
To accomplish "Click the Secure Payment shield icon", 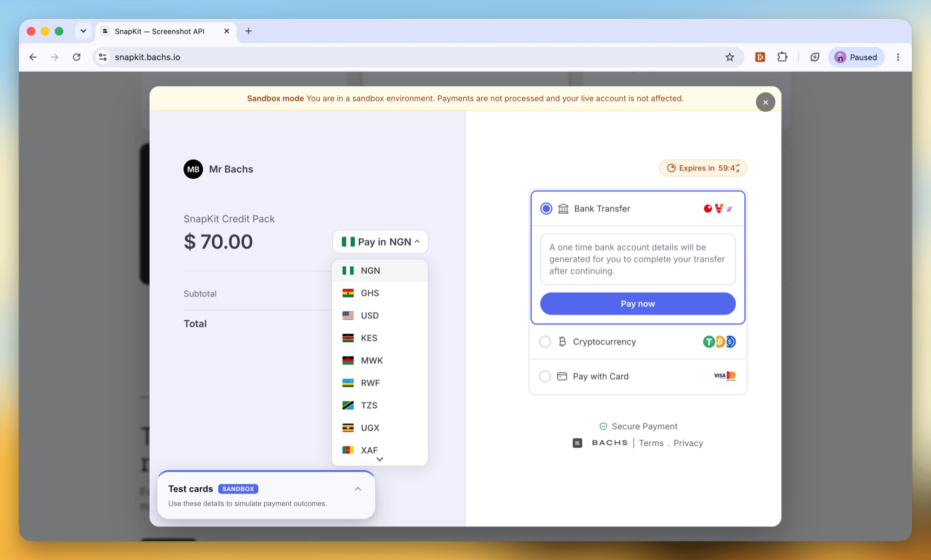I will tap(603, 426).
